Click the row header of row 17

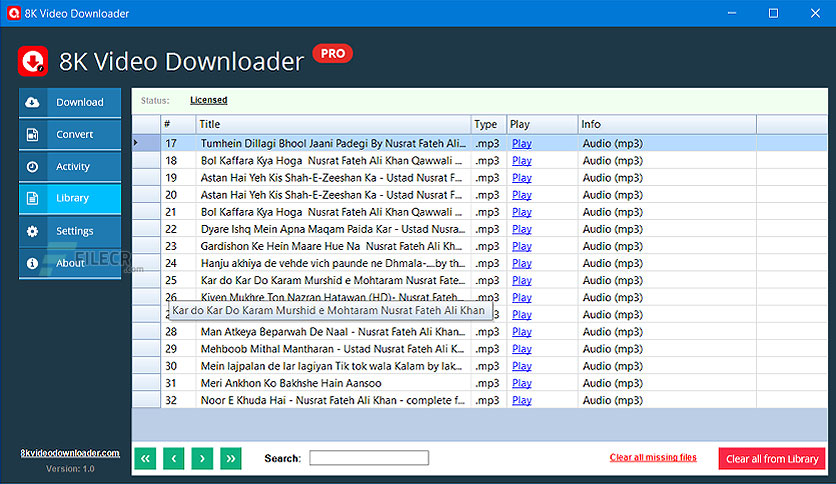pyautogui.click(x=146, y=143)
